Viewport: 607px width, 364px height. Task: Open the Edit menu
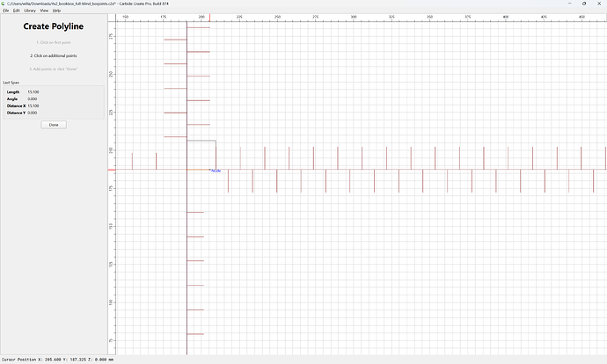pyautogui.click(x=16, y=11)
